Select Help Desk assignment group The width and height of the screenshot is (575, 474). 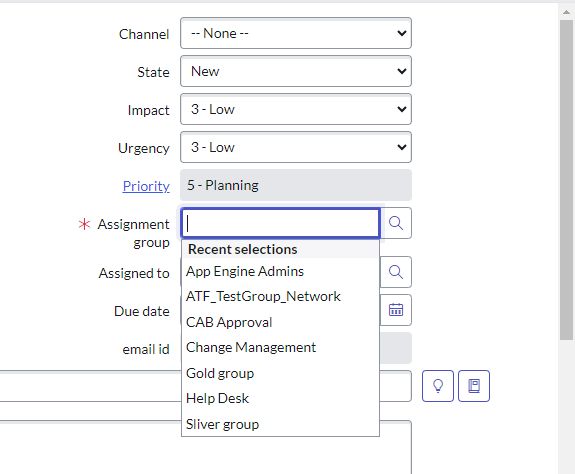(x=281, y=398)
